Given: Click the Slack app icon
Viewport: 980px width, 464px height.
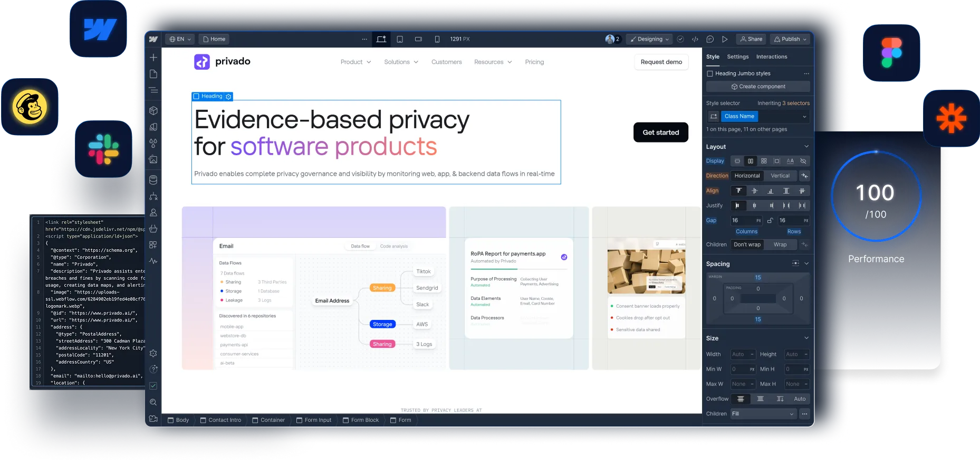Looking at the screenshot, I should [103, 149].
